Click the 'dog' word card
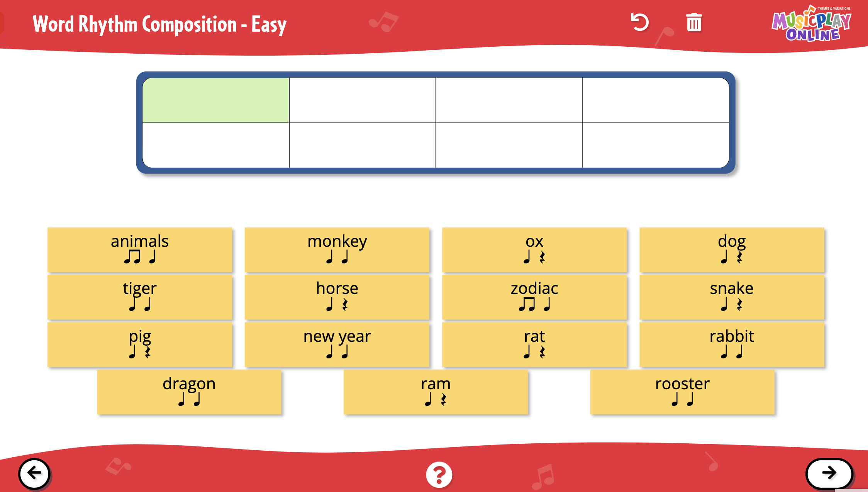The image size is (868, 492). (732, 249)
